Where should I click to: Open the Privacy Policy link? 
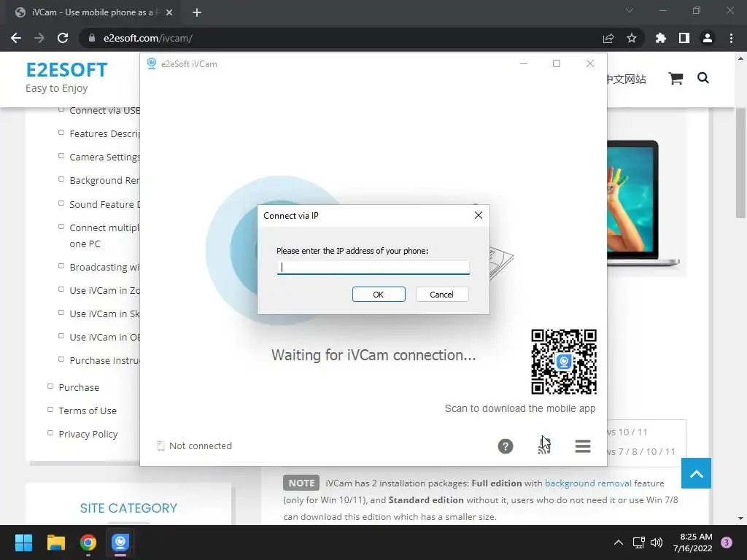(x=88, y=435)
